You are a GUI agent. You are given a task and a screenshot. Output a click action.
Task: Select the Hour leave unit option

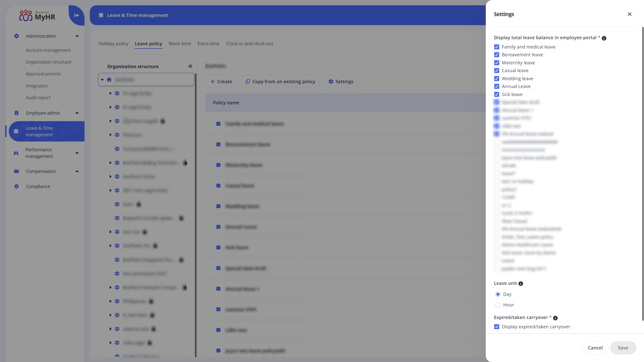498,305
